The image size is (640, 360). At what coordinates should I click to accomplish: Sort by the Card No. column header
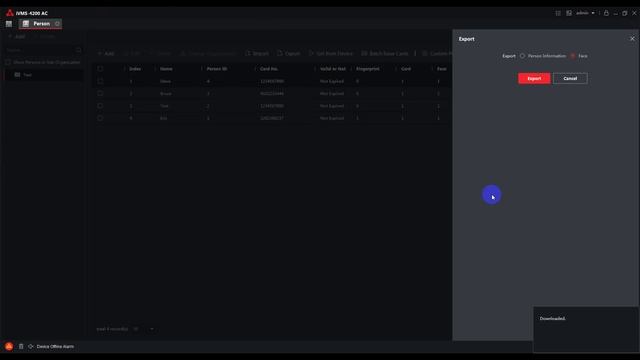coord(269,69)
